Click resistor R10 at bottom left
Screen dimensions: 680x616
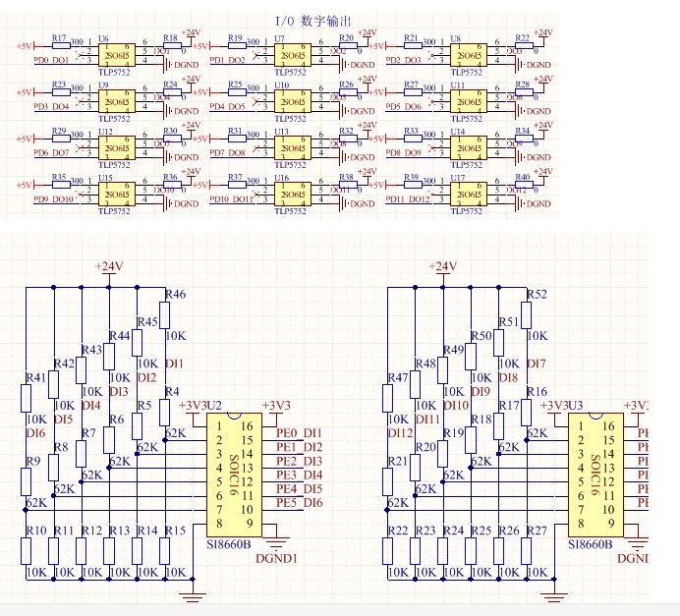27,552
